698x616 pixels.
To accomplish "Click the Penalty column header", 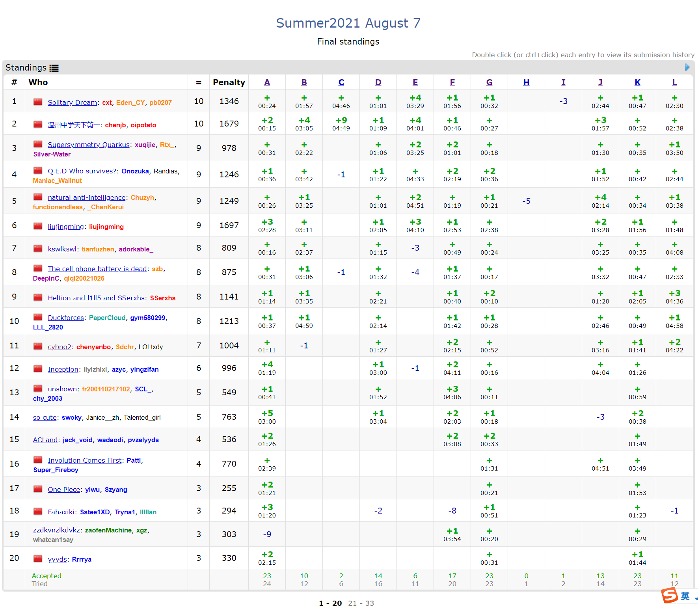I will pyautogui.click(x=229, y=82).
